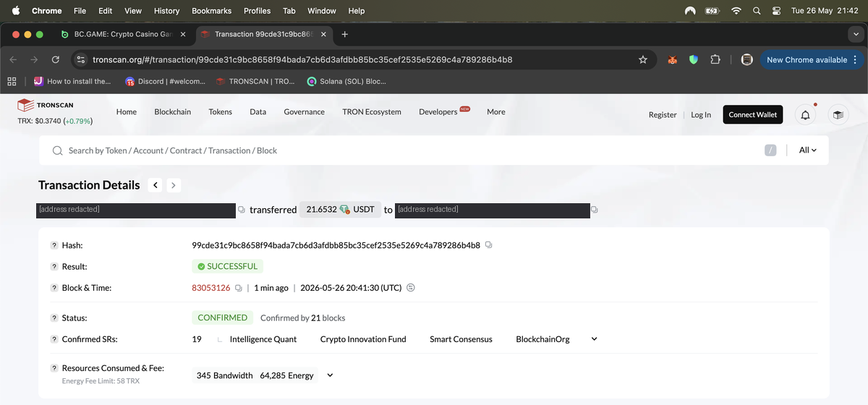This screenshot has width=868, height=405.
Task: Click the browser address bar URL
Action: [302, 59]
